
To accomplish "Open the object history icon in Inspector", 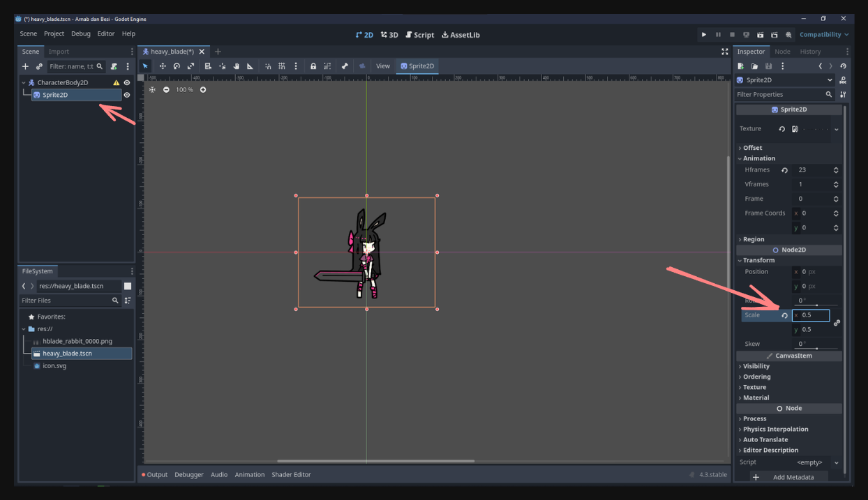I will pyautogui.click(x=843, y=66).
